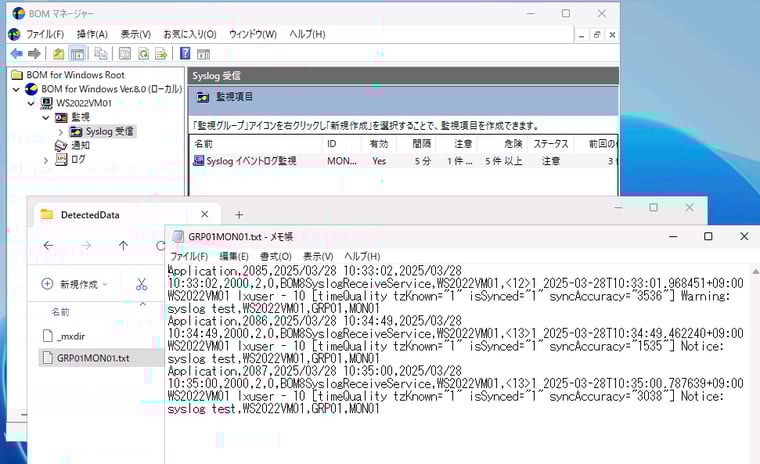The width and height of the screenshot is (760, 464).
Task: Go back with the blue left arrow in BOM Manager
Action: [x=16, y=53]
